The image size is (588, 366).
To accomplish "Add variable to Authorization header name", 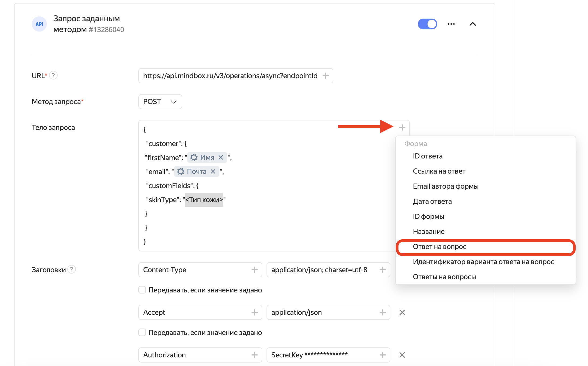I will pos(254,355).
